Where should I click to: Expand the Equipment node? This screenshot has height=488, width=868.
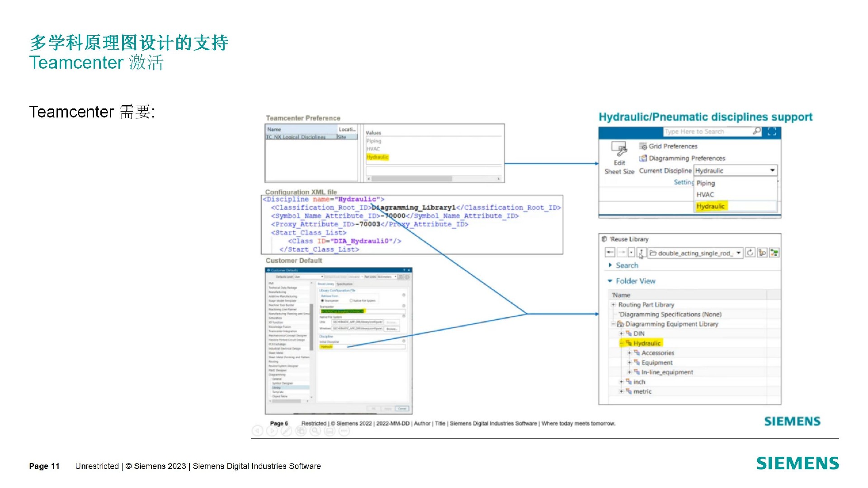point(629,362)
